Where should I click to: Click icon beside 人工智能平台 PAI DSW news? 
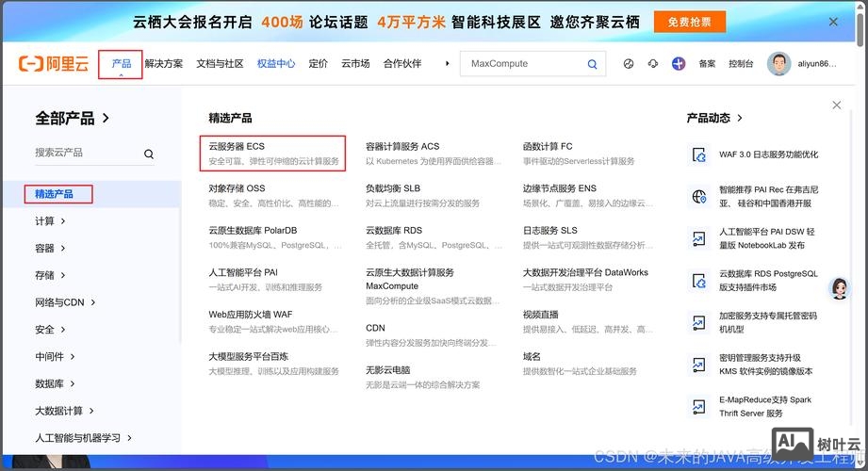point(699,238)
